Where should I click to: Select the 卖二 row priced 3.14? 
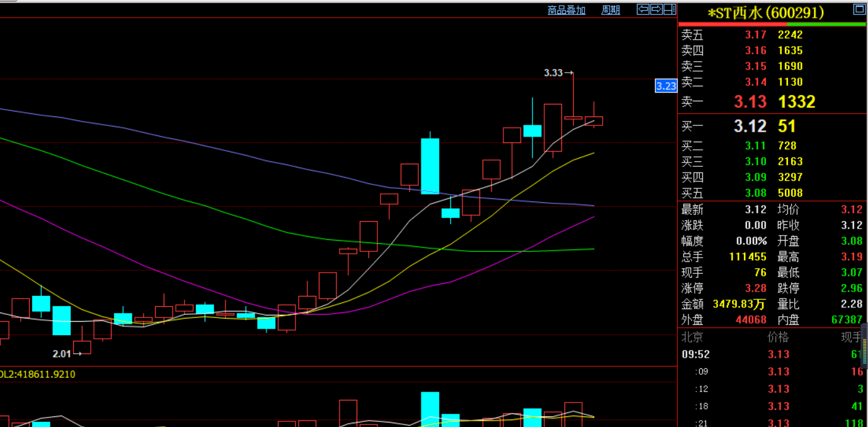pos(772,82)
